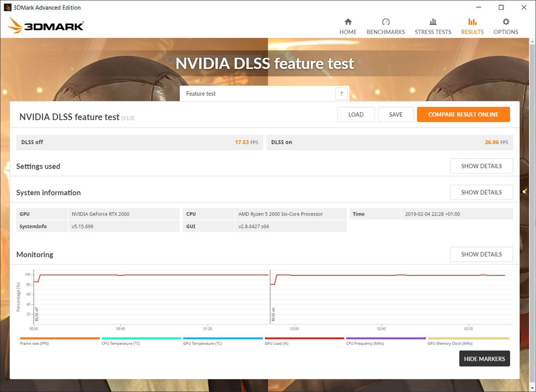Click the question mark help button
The width and height of the screenshot is (536, 392).
pos(341,93)
